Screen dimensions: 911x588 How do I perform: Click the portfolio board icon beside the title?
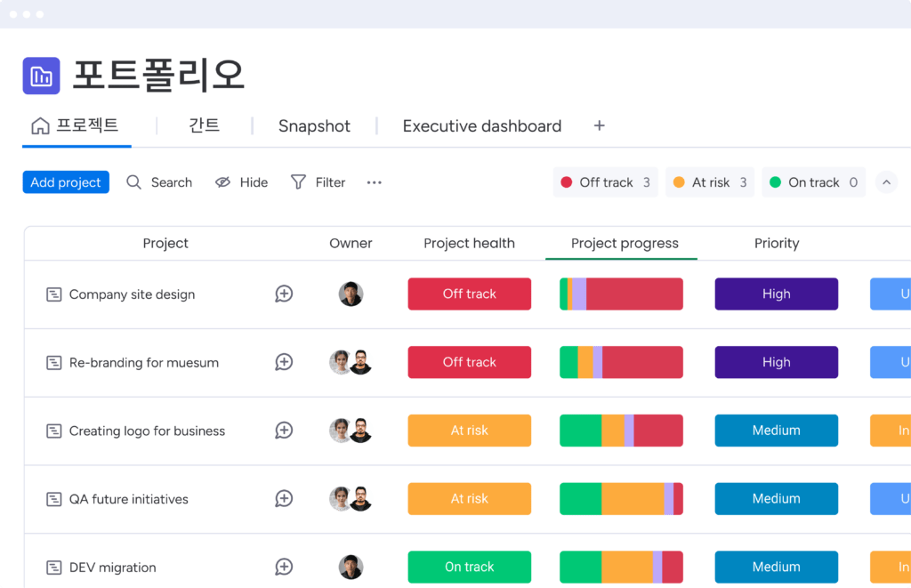[41, 76]
